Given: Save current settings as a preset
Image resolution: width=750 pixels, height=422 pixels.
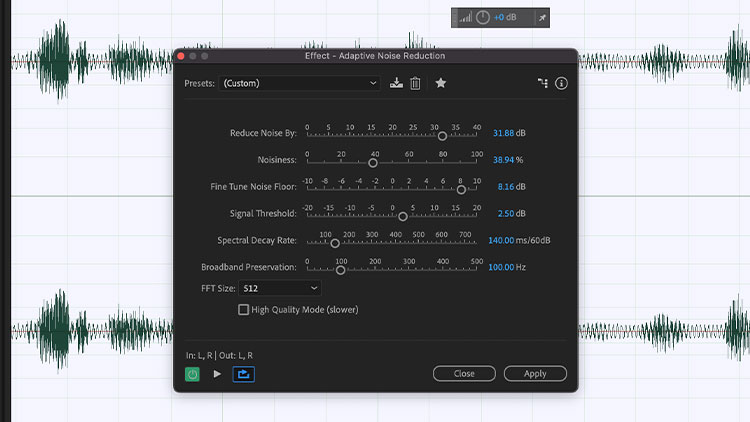Looking at the screenshot, I should 396,83.
